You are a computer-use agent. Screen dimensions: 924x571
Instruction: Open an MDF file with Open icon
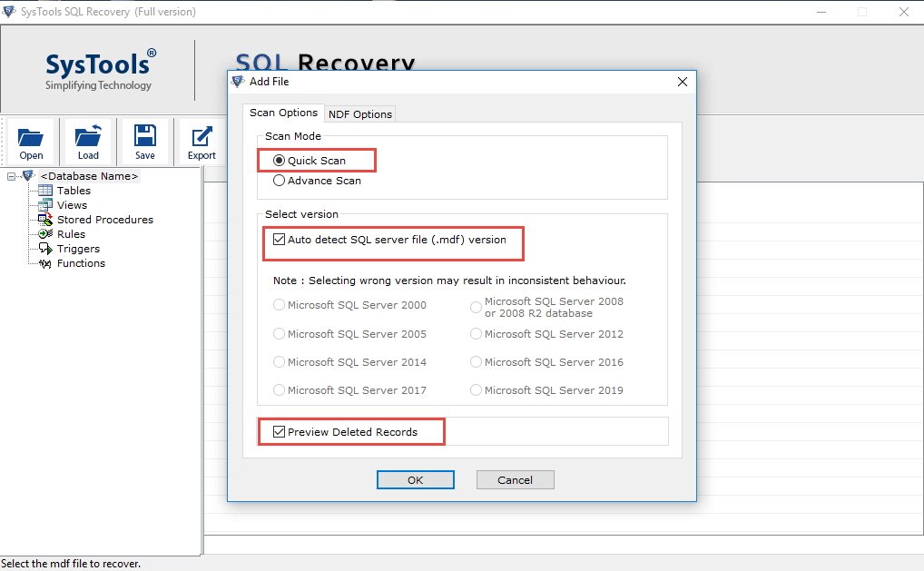(31, 137)
